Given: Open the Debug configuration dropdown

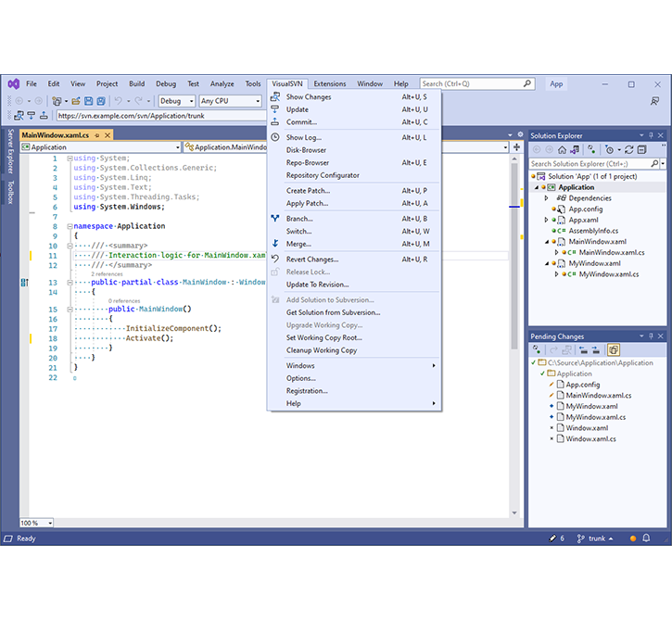Looking at the screenshot, I should coord(177,101).
